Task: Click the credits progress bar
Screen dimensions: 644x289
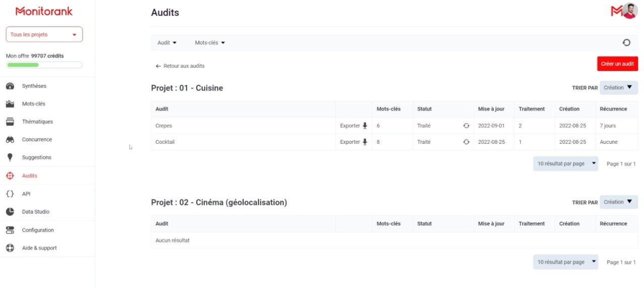Action: 44,65
